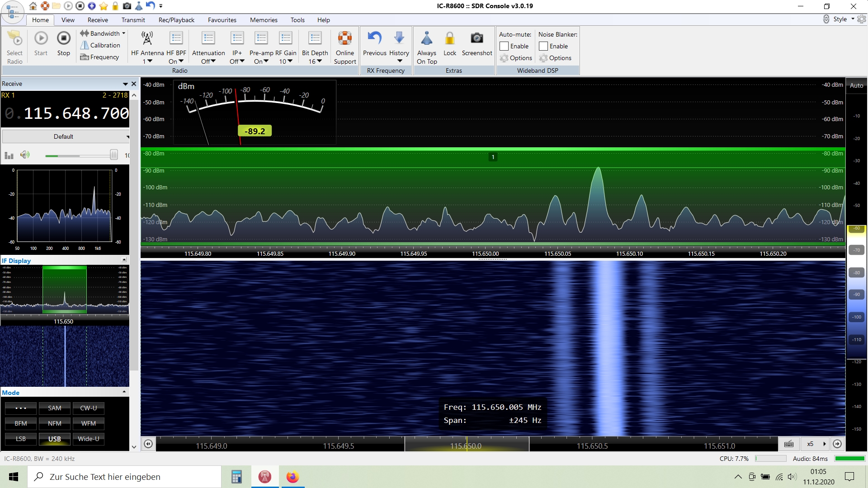Open Firefox from the taskbar
Image resolution: width=868 pixels, height=488 pixels.
click(292, 477)
